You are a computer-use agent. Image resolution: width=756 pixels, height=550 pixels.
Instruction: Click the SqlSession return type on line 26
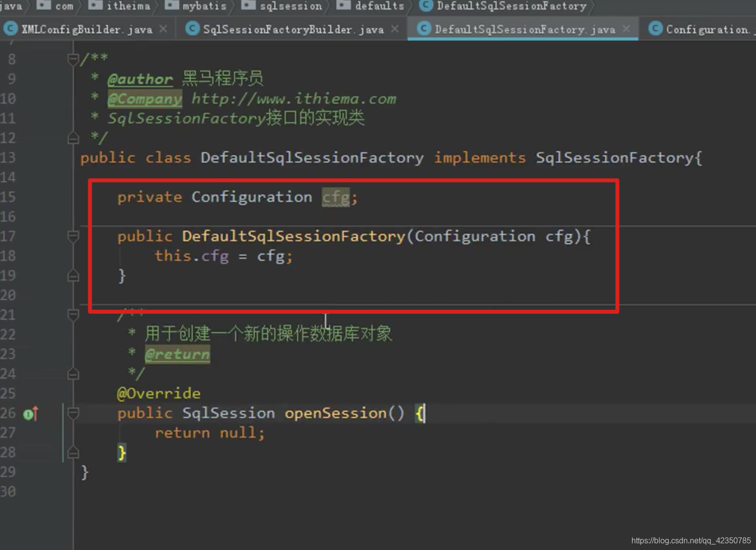pos(228,413)
